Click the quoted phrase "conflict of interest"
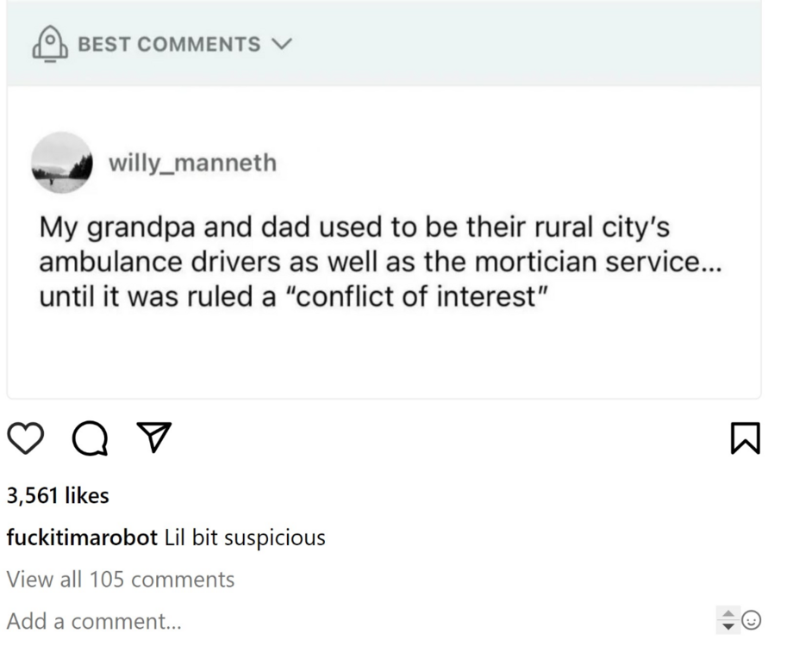 (423, 298)
